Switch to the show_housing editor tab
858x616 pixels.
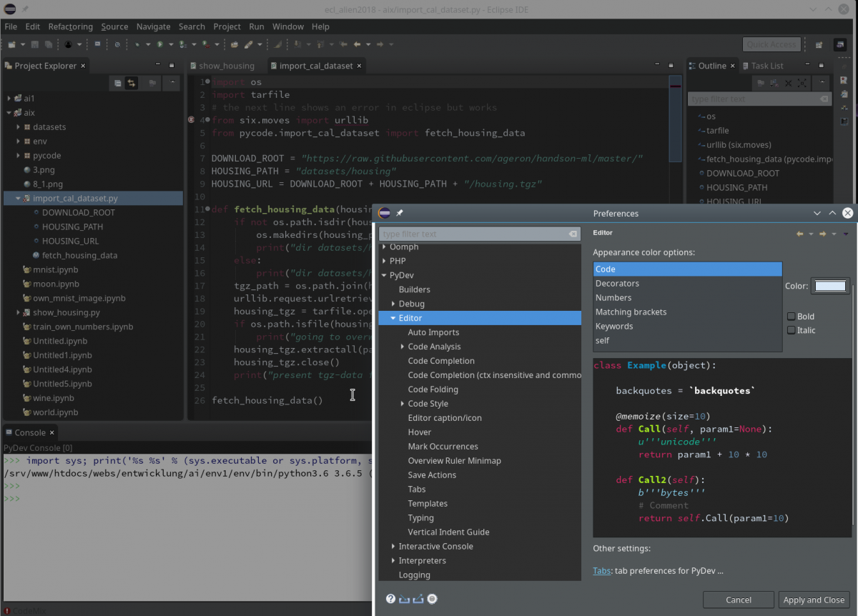pyautogui.click(x=227, y=65)
